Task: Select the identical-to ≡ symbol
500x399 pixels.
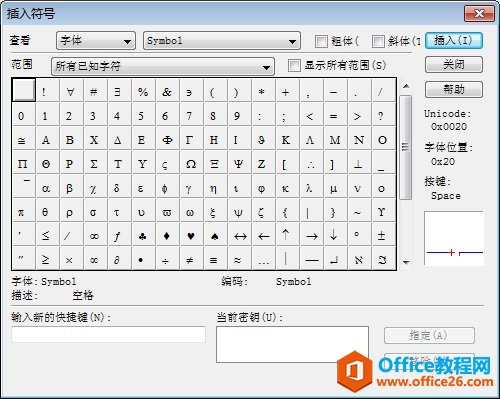Action: [x=215, y=259]
